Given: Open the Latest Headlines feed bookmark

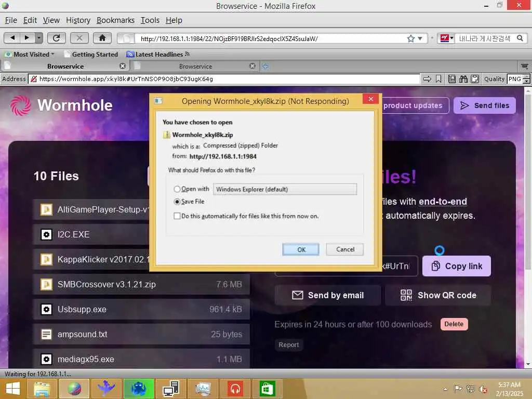Looking at the screenshot, I should click(x=158, y=54).
